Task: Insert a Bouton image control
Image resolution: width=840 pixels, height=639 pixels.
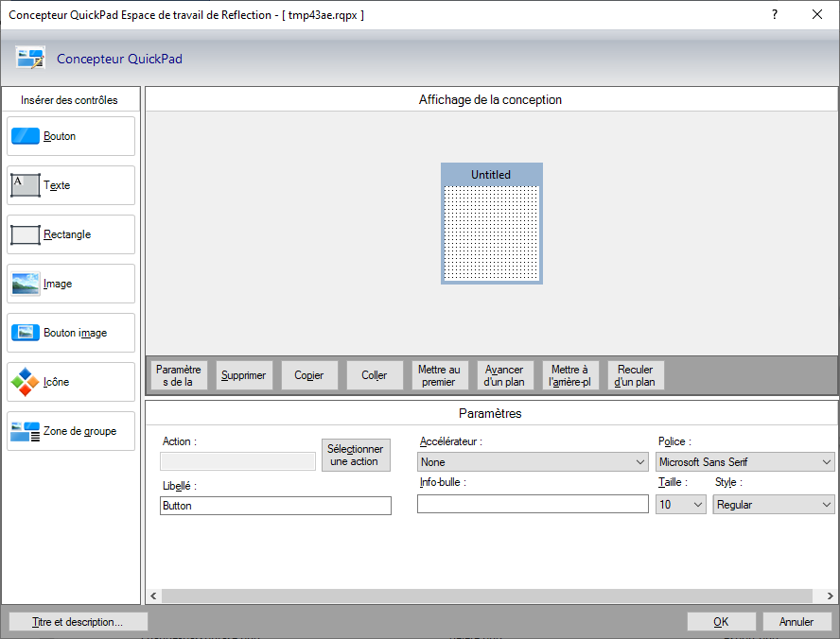Action: [71, 333]
